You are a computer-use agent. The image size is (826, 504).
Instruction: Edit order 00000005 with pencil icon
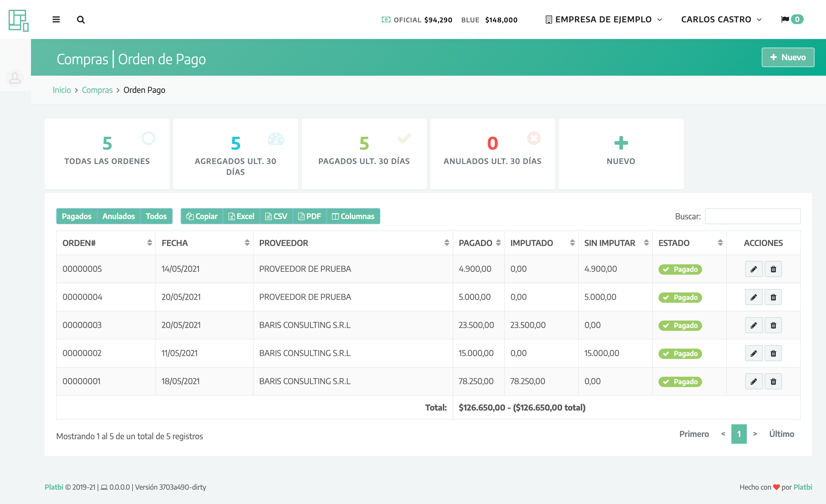click(754, 269)
